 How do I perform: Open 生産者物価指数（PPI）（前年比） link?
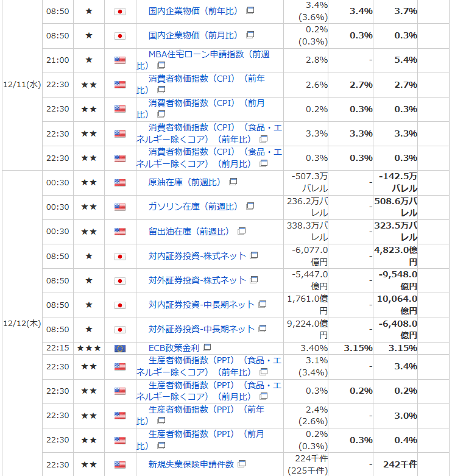(x=201, y=415)
